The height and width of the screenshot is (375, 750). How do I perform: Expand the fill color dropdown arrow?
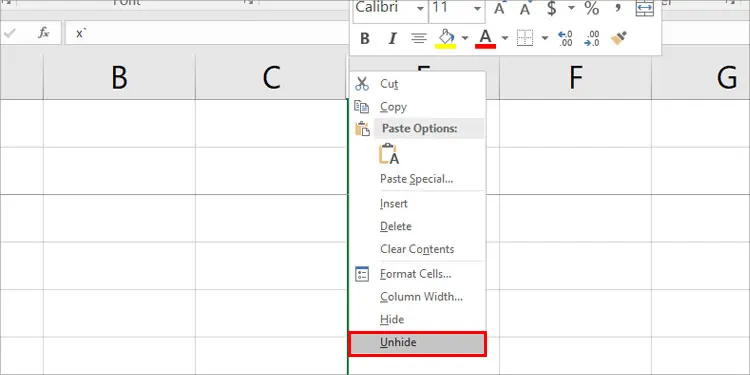(465, 38)
